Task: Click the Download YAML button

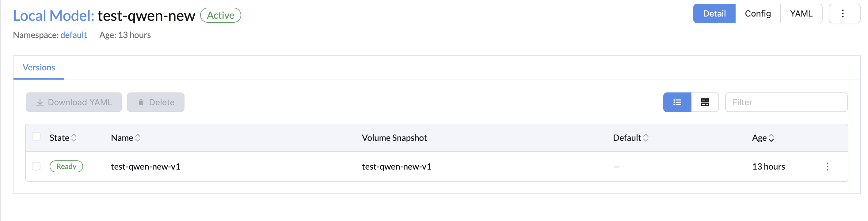Action: pyautogui.click(x=74, y=102)
